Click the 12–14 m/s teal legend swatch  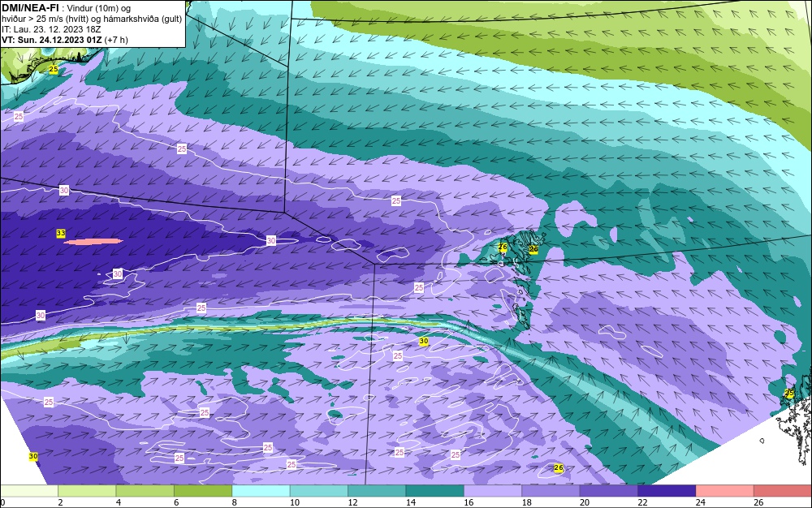click(x=377, y=491)
